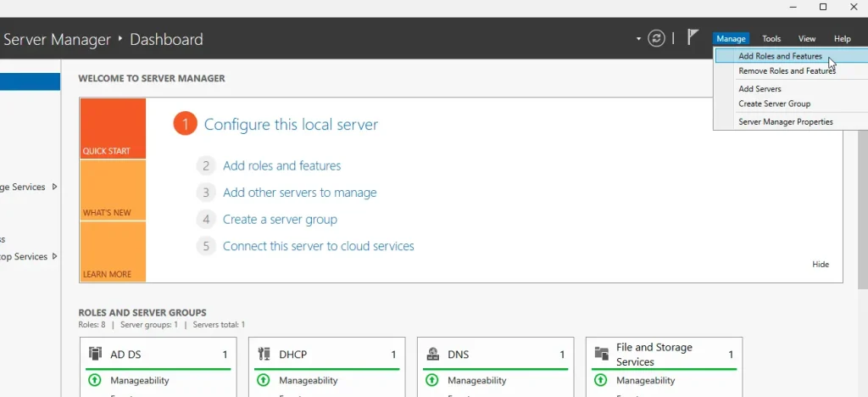Click the AD DS role tile icon
The image size is (868, 397).
95,355
